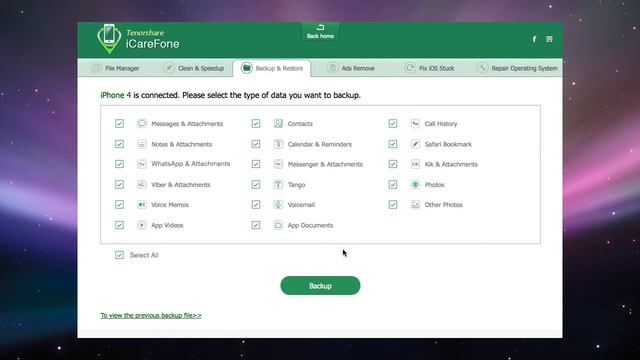Click the Voice Memos speaker icon
Viewport: 640px width, 360px height.
click(x=142, y=204)
